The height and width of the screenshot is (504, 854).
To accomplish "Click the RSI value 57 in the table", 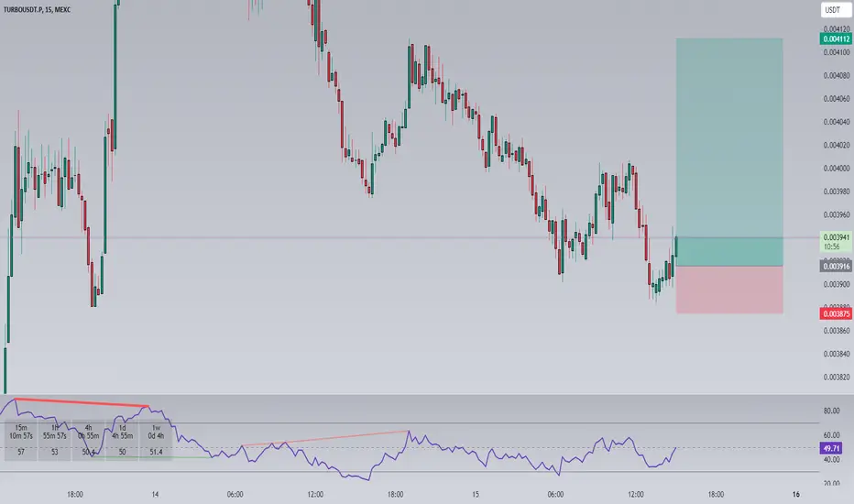I will [21, 452].
